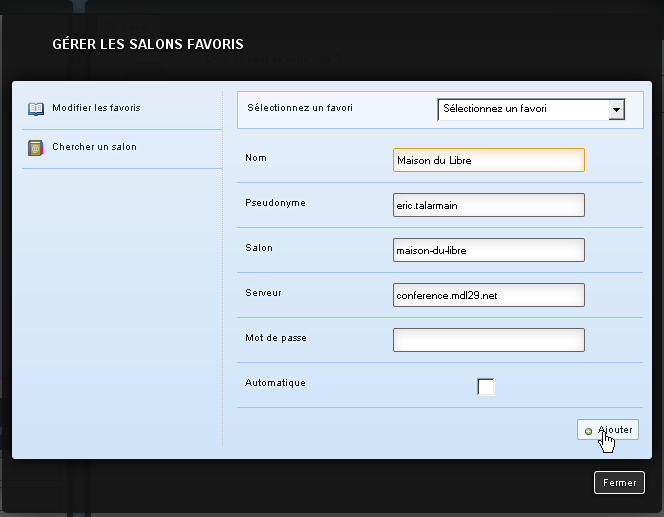664x517 pixels.
Task: Click the icon beside Chercher un salon
Action: point(36,148)
